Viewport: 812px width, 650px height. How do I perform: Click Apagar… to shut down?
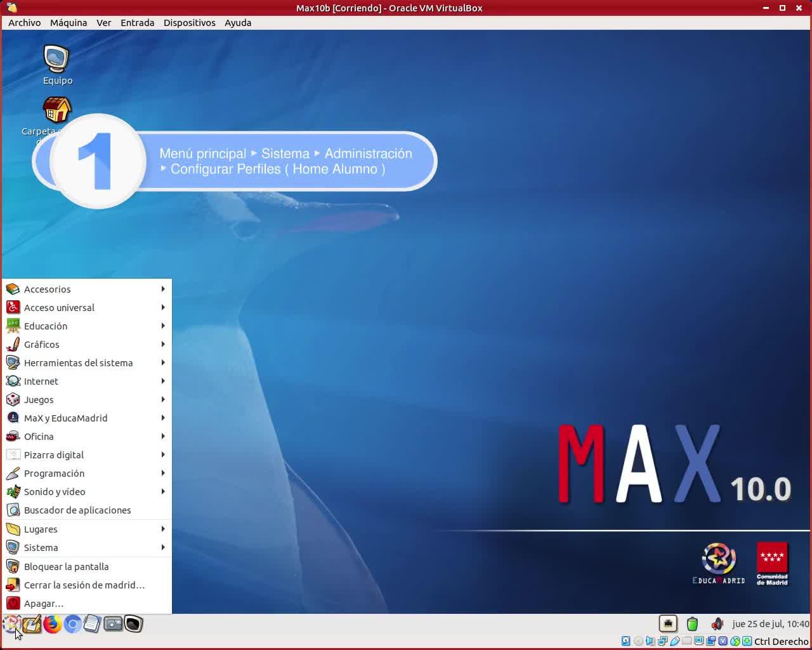[x=44, y=603]
